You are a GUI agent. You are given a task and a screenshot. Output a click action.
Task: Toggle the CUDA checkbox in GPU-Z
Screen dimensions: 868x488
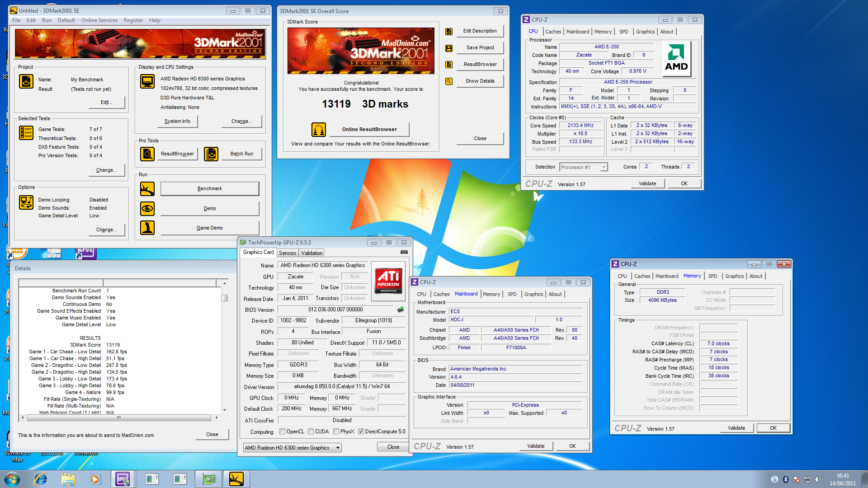click(311, 432)
